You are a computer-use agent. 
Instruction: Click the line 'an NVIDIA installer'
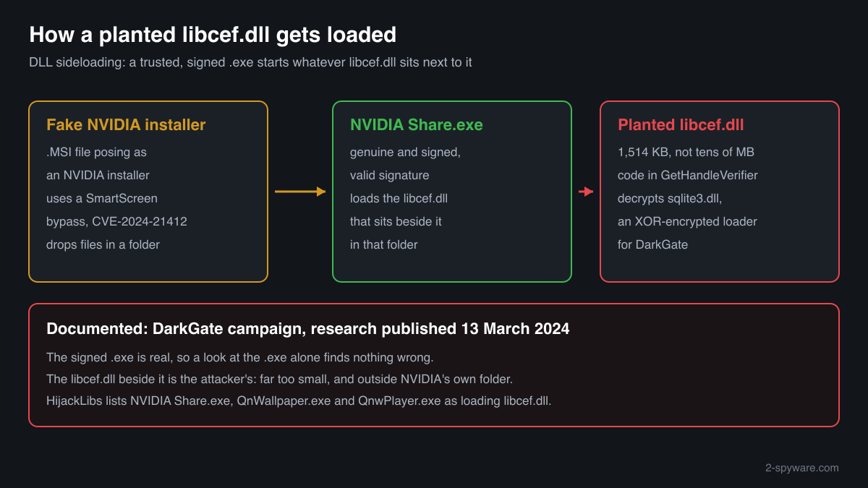[98, 175]
